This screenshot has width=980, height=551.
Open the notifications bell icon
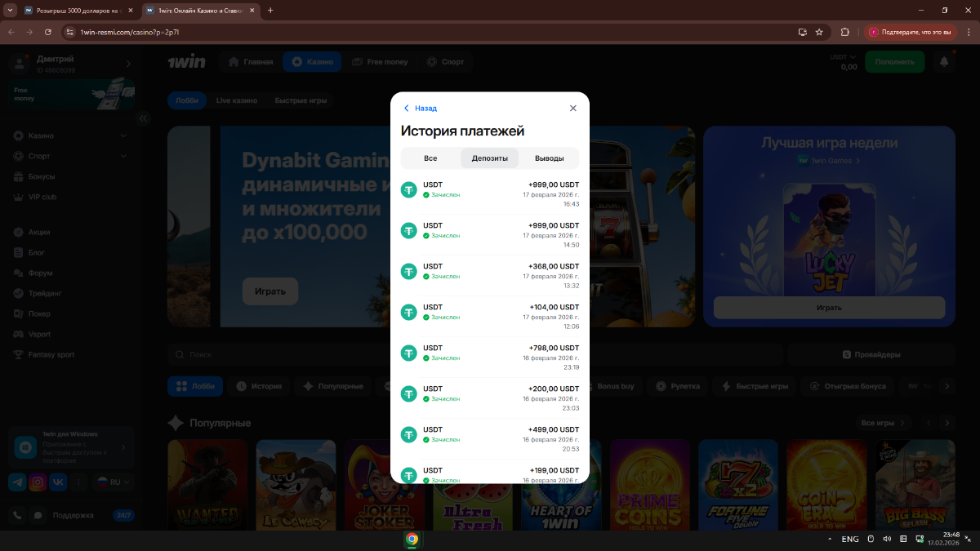[945, 62]
